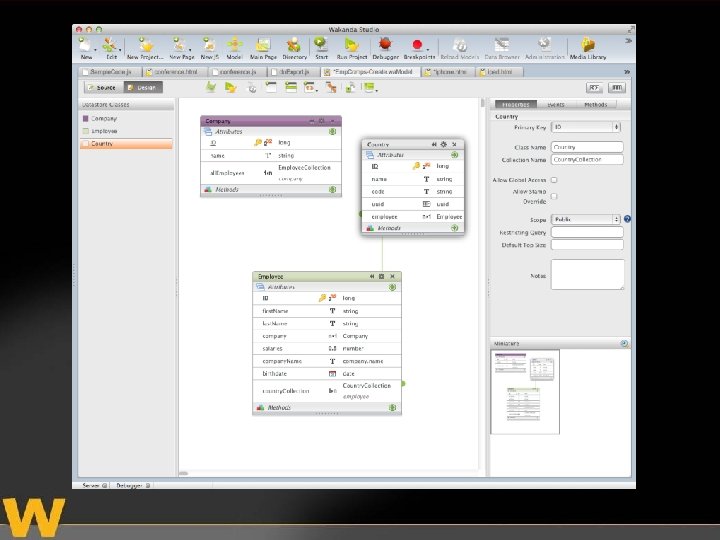Screen dimensions: 720x540
Task: Add method using Company Methods plus icon
Action: 332,189
